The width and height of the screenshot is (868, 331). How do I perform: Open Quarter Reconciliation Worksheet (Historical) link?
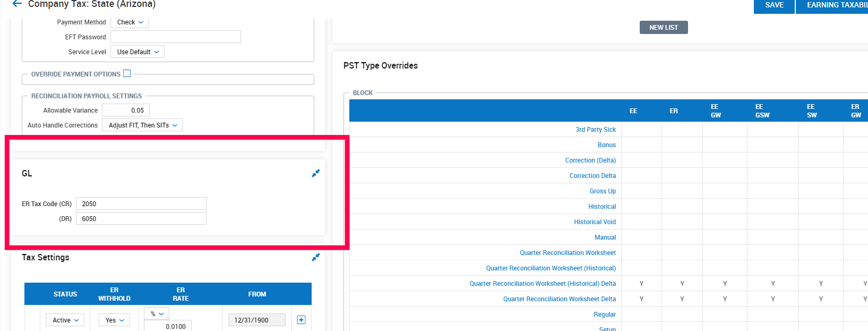pyautogui.click(x=551, y=268)
